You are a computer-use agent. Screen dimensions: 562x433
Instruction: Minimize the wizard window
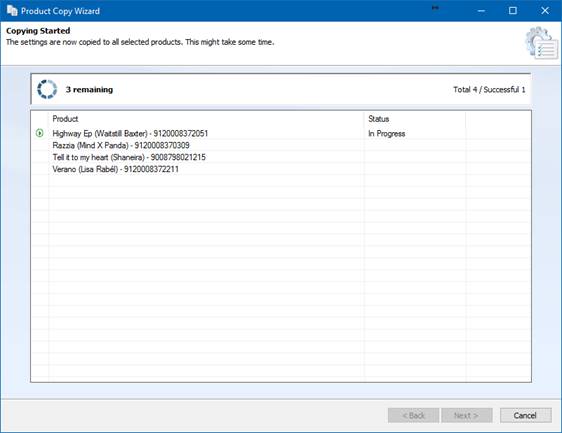pyautogui.click(x=481, y=11)
